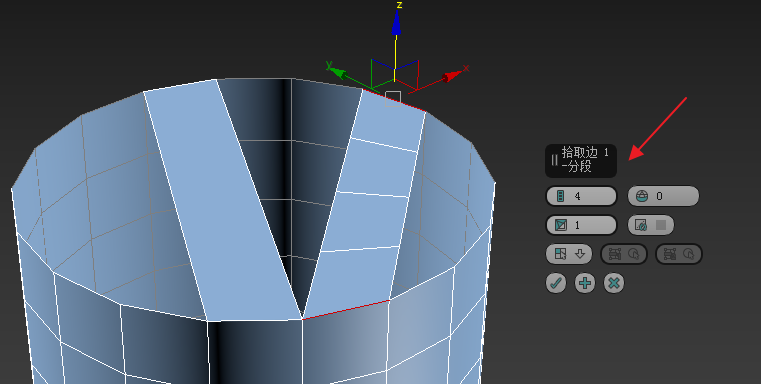The height and width of the screenshot is (384, 761).
Task: Click the segments icon in the caddy
Action: [561, 196]
